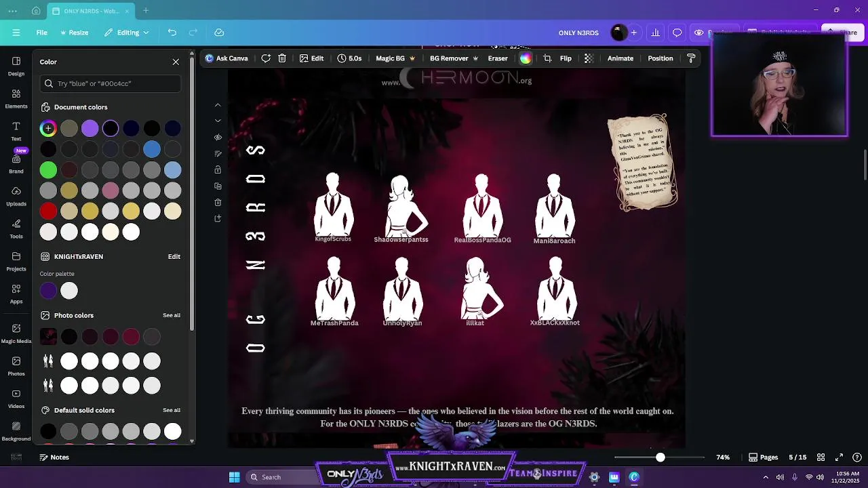Screen dimensions: 868x488
Task: Open the Uploads panel
Action: [16, 196]
